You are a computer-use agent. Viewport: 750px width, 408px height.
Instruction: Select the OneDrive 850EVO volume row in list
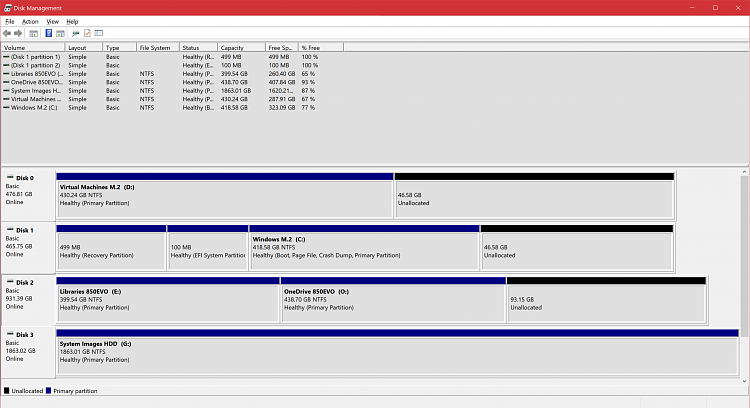click(172, 82)
